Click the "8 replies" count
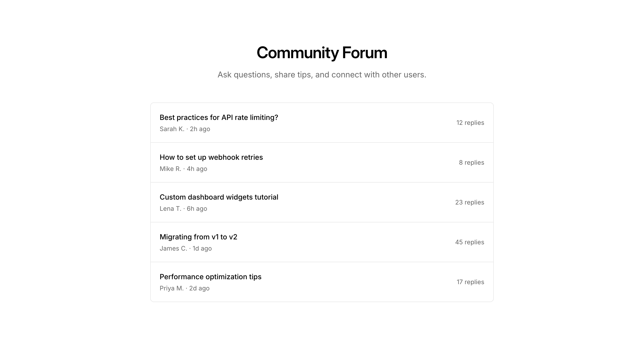Viewport: 644px width, 345px height. point(471,163)
